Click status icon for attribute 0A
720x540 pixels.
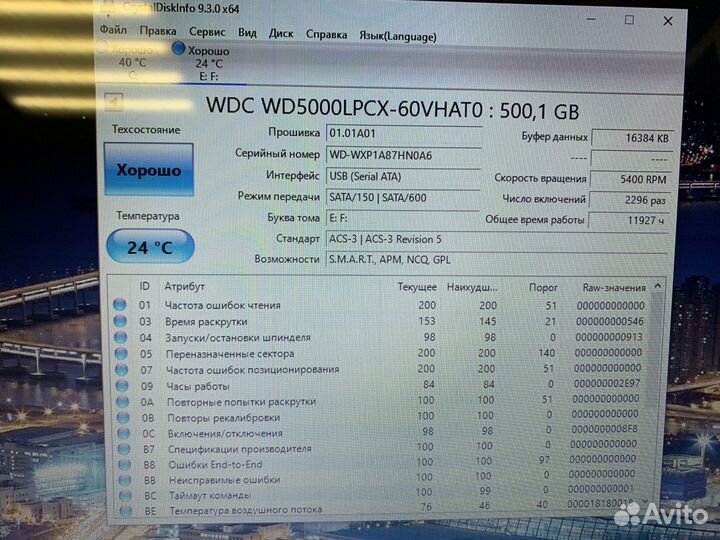(123, 401)
